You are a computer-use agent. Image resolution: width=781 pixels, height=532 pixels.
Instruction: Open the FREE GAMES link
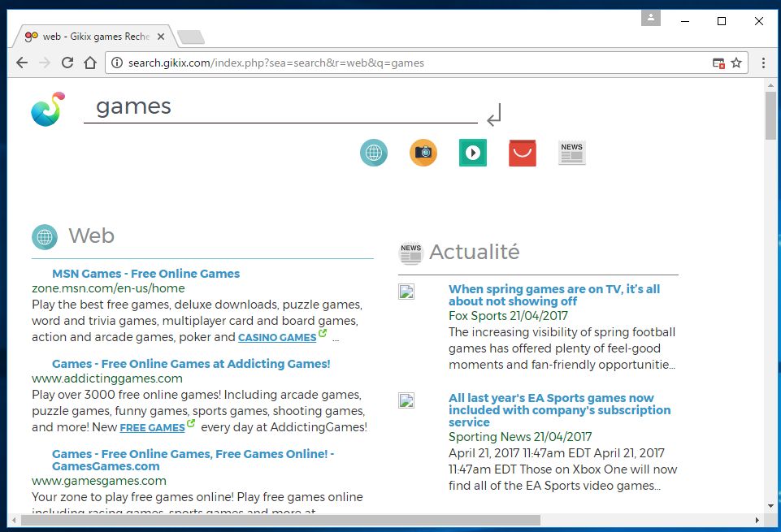(x=153, y=427)
